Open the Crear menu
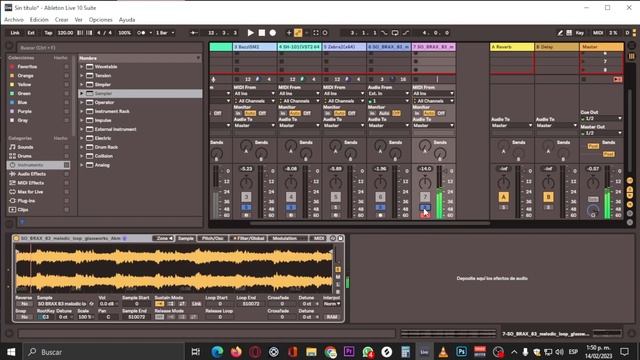The width and height of the screenshot is (640, 360). point(62,20)
